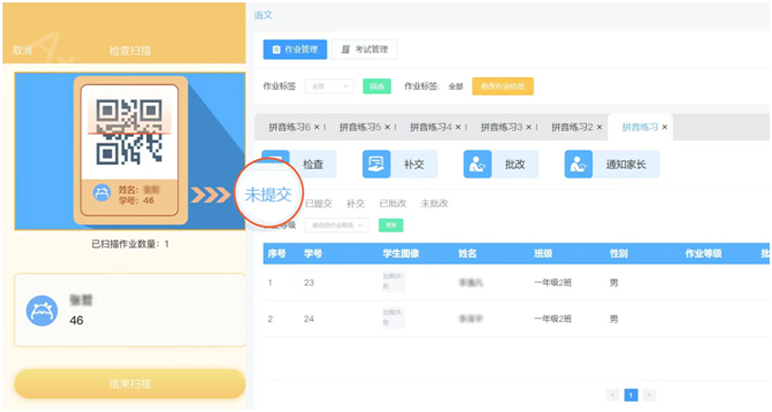Switch to the 拼音练习6 tab
Image resolution: width=772 pixels, height=412 pixels.
coord(290,127)
